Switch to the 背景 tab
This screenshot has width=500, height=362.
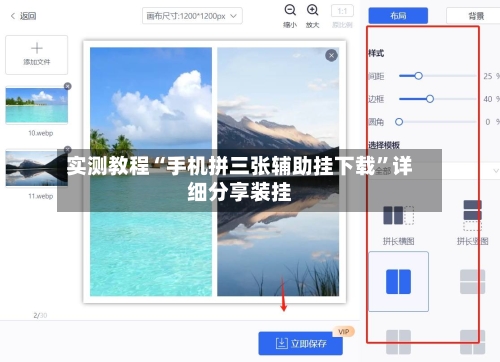pos(476,16)
